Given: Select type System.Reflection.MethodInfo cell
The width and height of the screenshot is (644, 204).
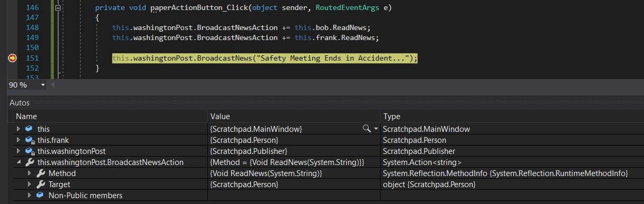Looking at the screenshot, I should point(505,173).
